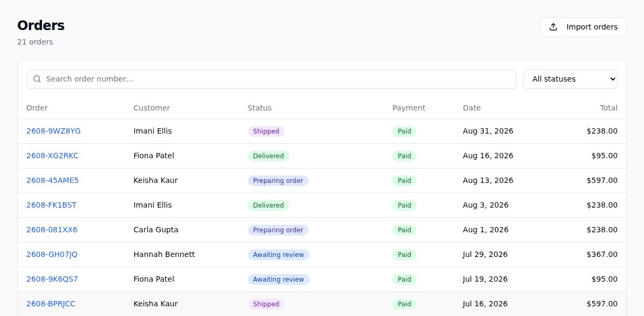Click Paid badge in 2608-9WZ8YG row

pyautogui.click(x=405, y=131)
